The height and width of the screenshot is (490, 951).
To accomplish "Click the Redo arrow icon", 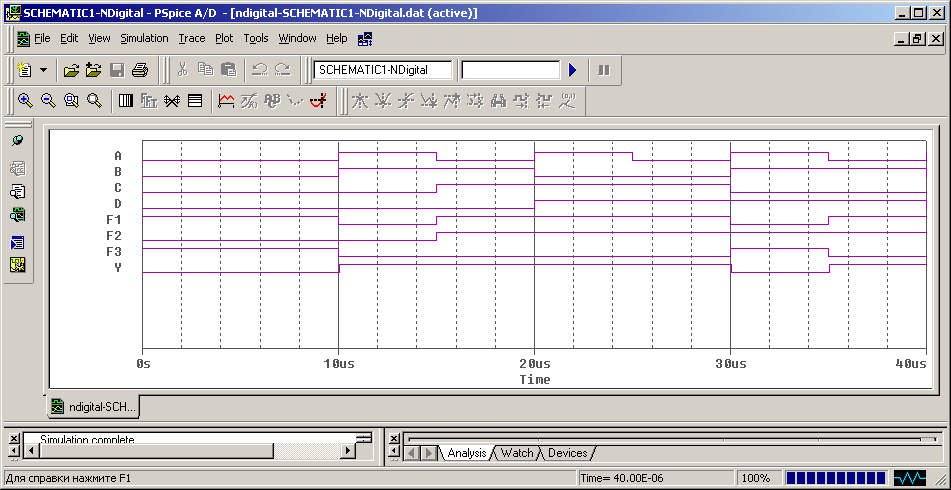I will point(283,70).
